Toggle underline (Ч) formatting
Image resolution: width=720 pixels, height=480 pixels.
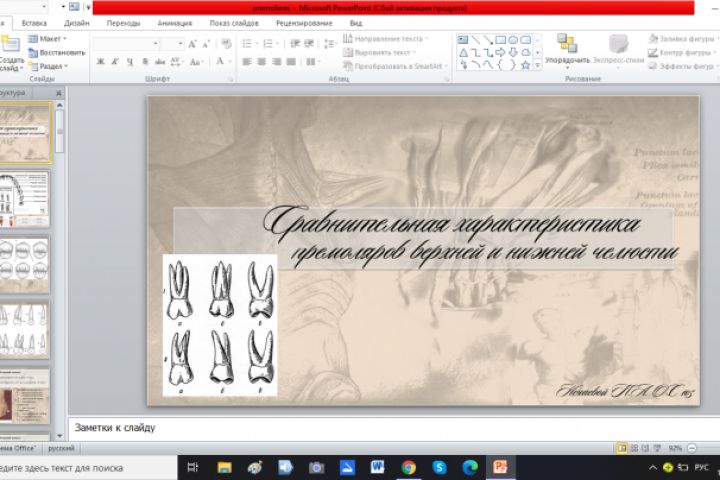click(x=130, y=62)
